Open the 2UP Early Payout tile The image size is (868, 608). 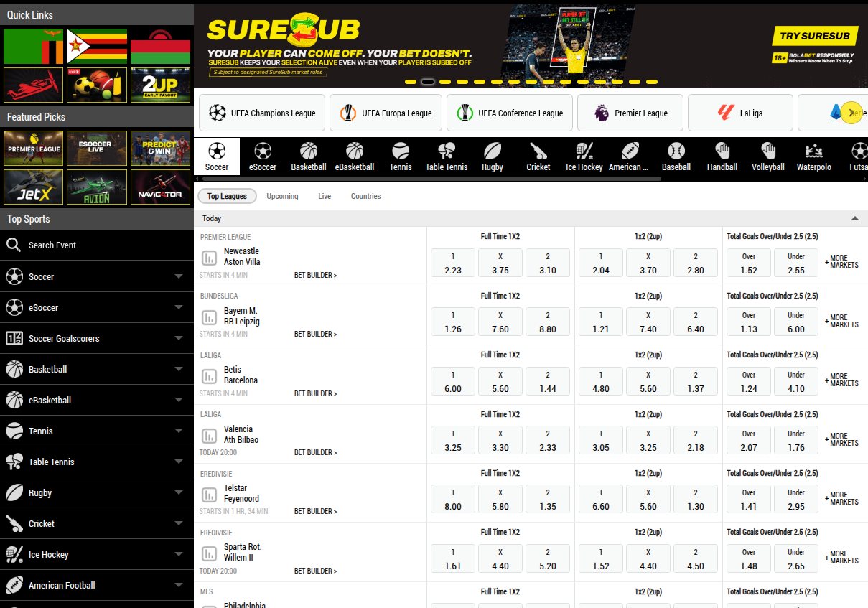tap(160, 85)
